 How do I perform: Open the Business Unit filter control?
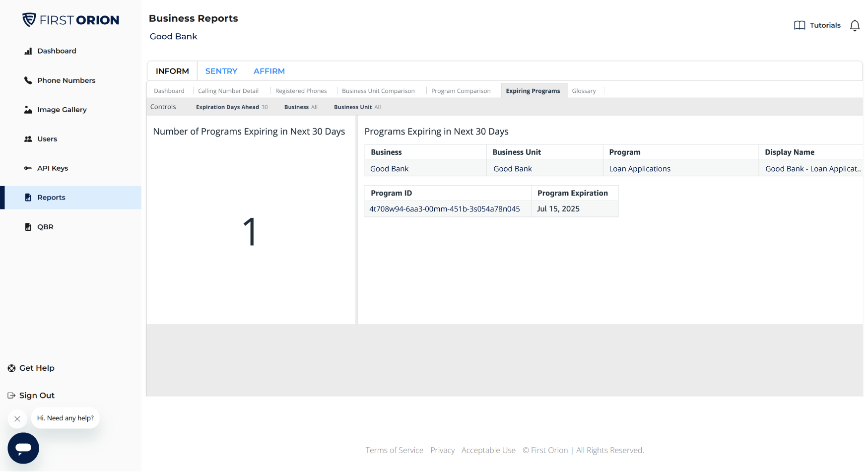[357, 107]
